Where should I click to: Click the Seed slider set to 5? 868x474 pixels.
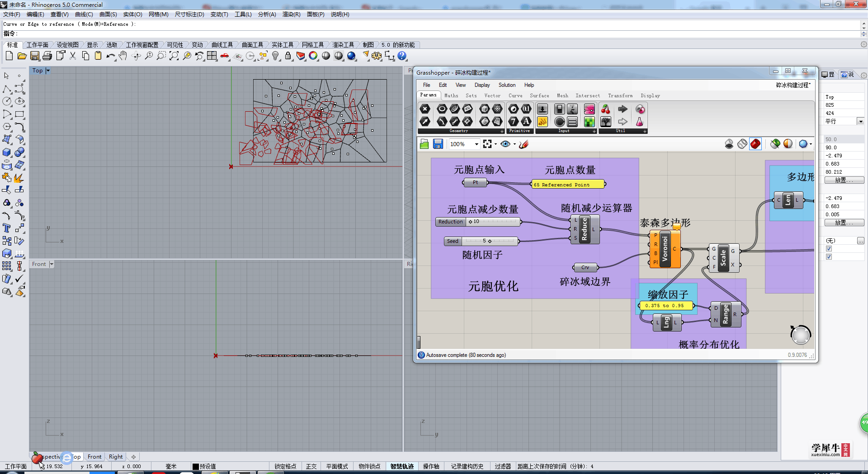click(481, 241)
